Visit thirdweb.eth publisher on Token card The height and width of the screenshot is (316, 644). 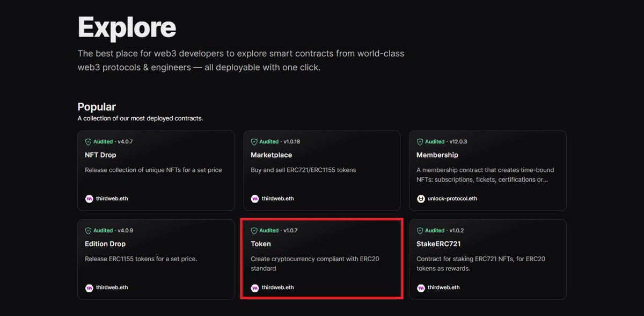(277, 288)
